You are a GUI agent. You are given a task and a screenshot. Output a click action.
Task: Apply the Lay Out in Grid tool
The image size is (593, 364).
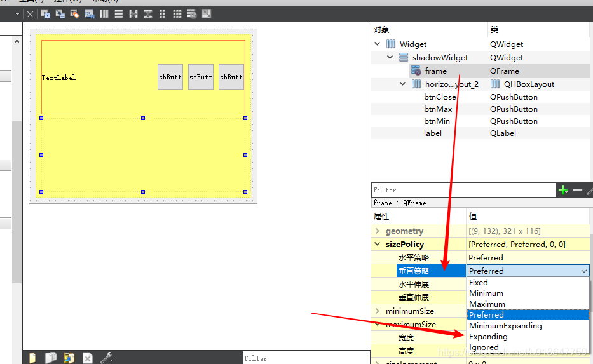[177, 14]
